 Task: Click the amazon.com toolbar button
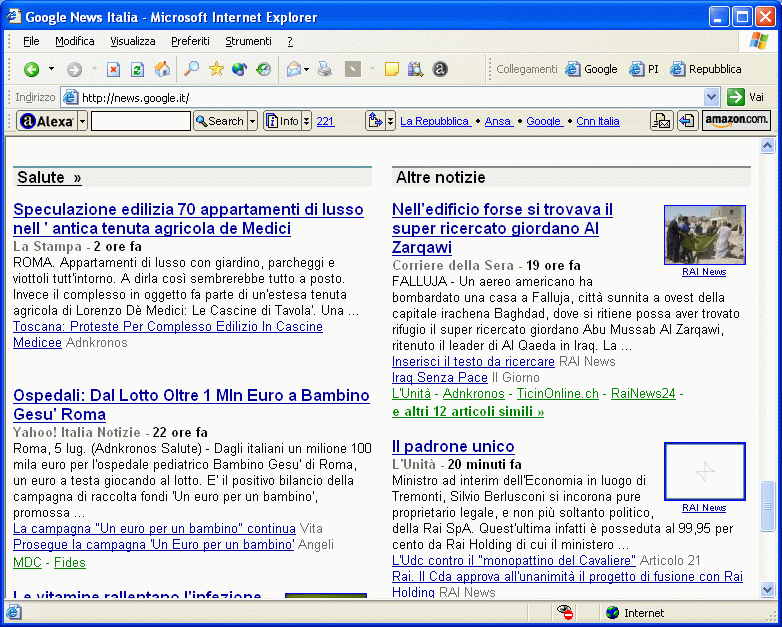point(736,121)
